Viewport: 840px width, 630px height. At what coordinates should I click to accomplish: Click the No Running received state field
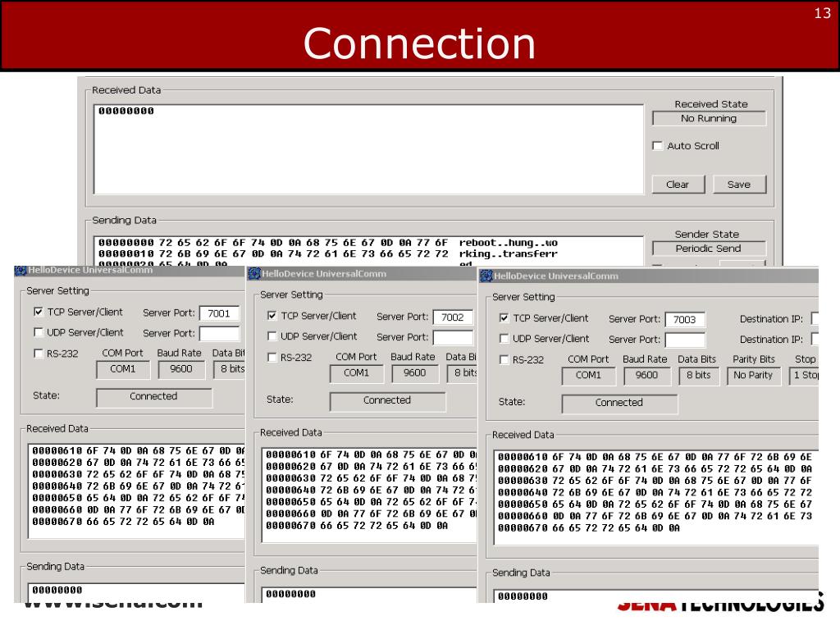pyautogui.click(x=709, y=118)
